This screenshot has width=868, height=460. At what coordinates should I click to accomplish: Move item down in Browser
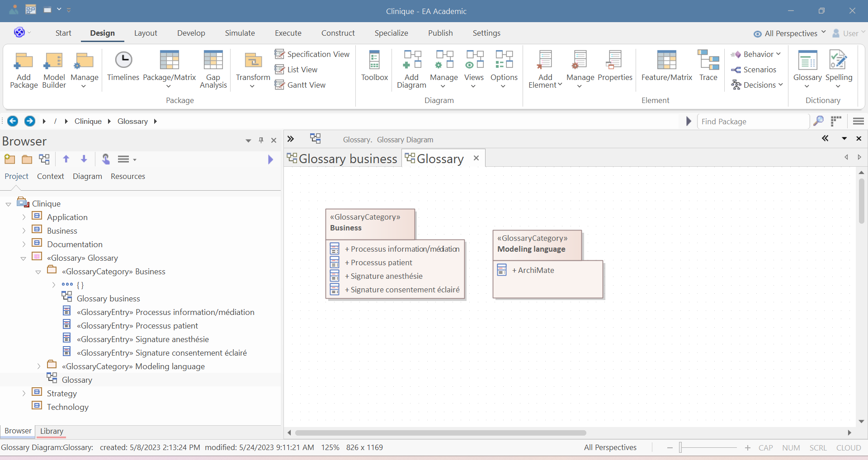pos(84,159)
